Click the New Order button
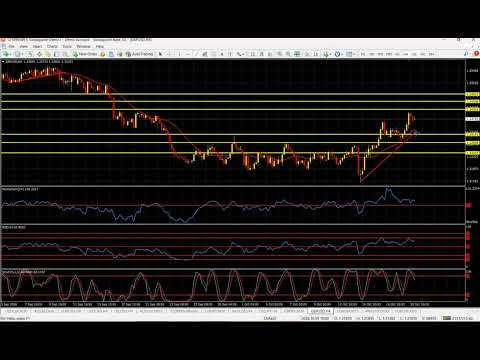The width and height of the screenshot is (480, 360). click(85, 54)
